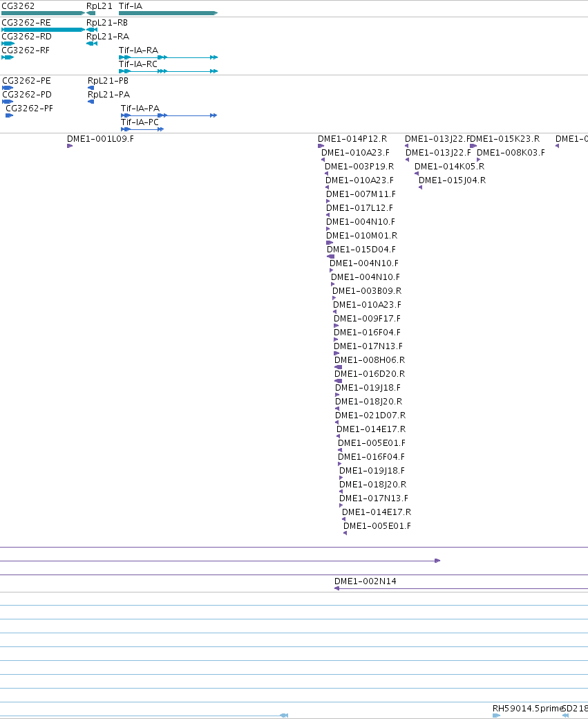
Task: Open the DME1-015J04.R read
Action: (453, 180)
